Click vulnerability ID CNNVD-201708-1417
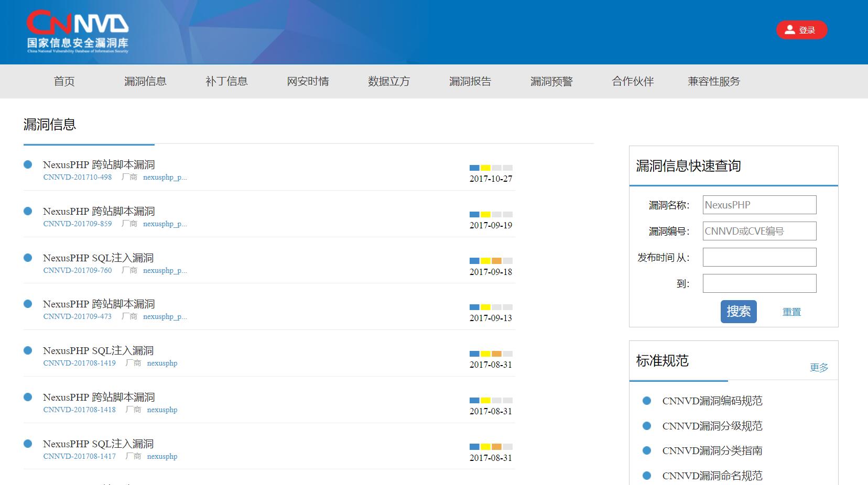This screenshot has width=868, height=485. 80,456
